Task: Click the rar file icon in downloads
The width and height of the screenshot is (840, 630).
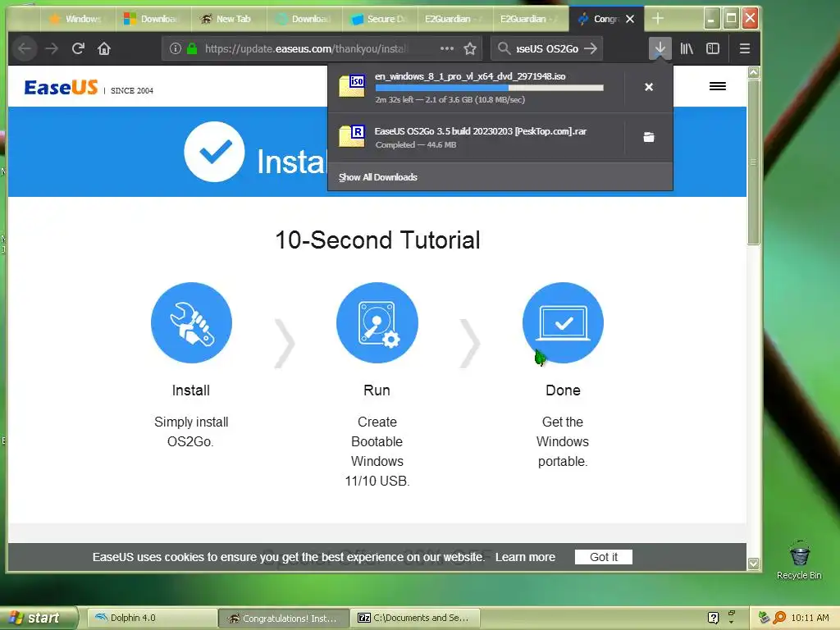Action: [x=352, y=136]
